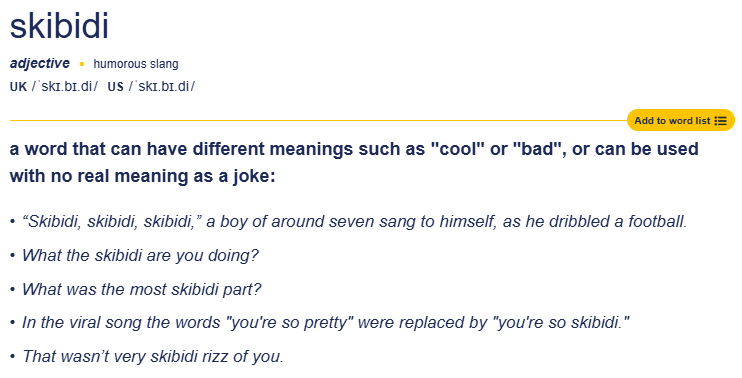
Task: Click the example about a boy dribbling a football
Action: 354,221
